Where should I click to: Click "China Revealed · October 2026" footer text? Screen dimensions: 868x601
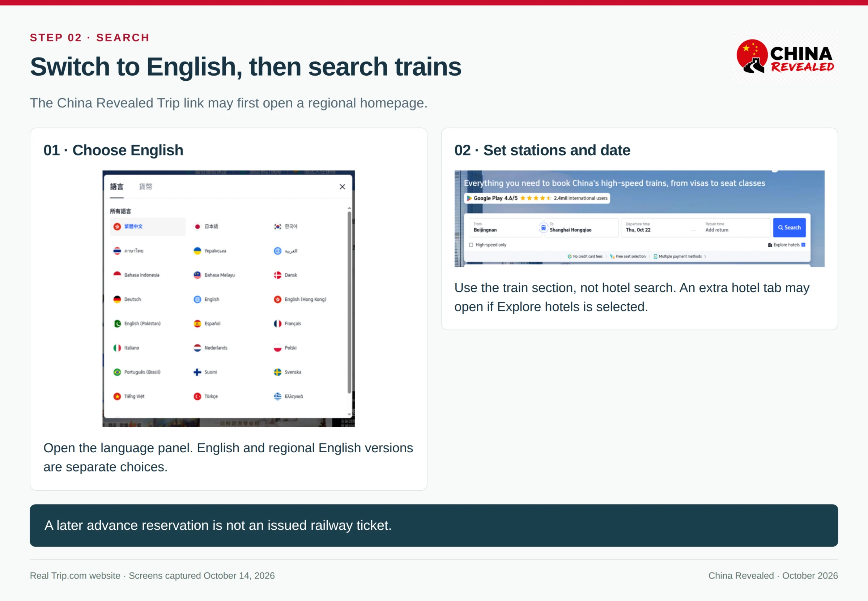pos(773,575)
